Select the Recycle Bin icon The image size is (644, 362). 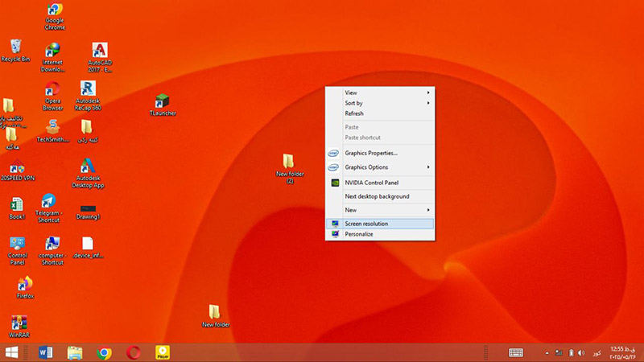point(15,51)
